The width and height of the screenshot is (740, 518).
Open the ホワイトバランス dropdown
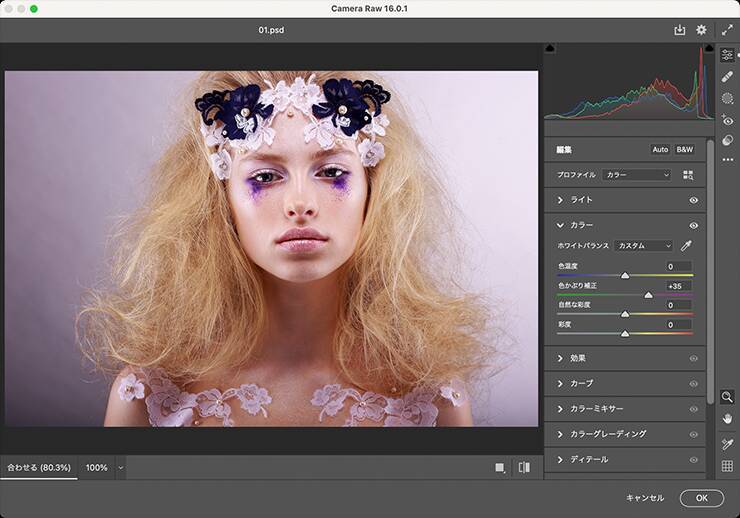[643, 245]
